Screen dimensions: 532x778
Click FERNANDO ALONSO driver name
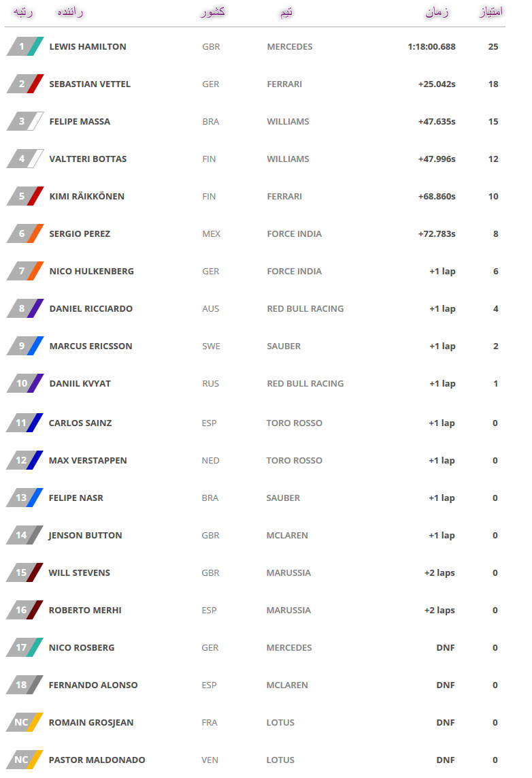tap(93, 685)
